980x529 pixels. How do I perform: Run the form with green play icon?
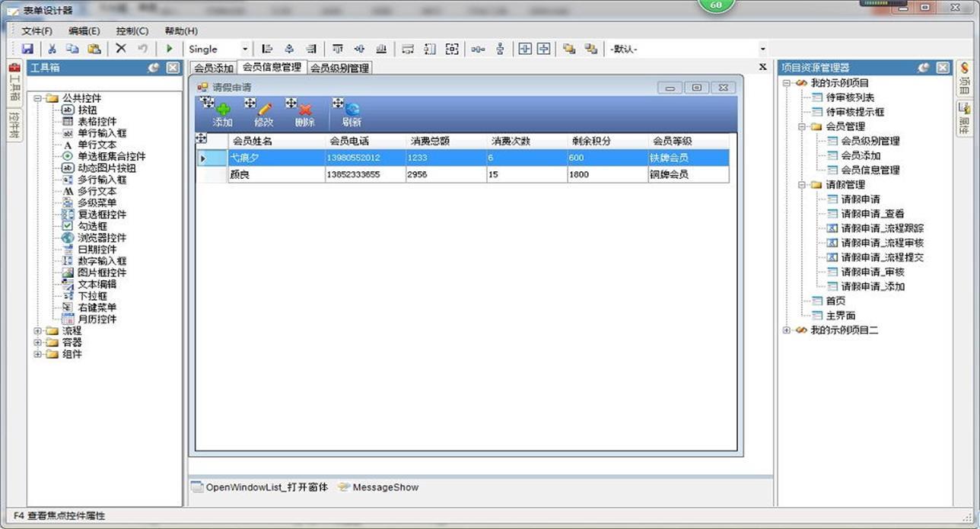[x=170, y=49]
